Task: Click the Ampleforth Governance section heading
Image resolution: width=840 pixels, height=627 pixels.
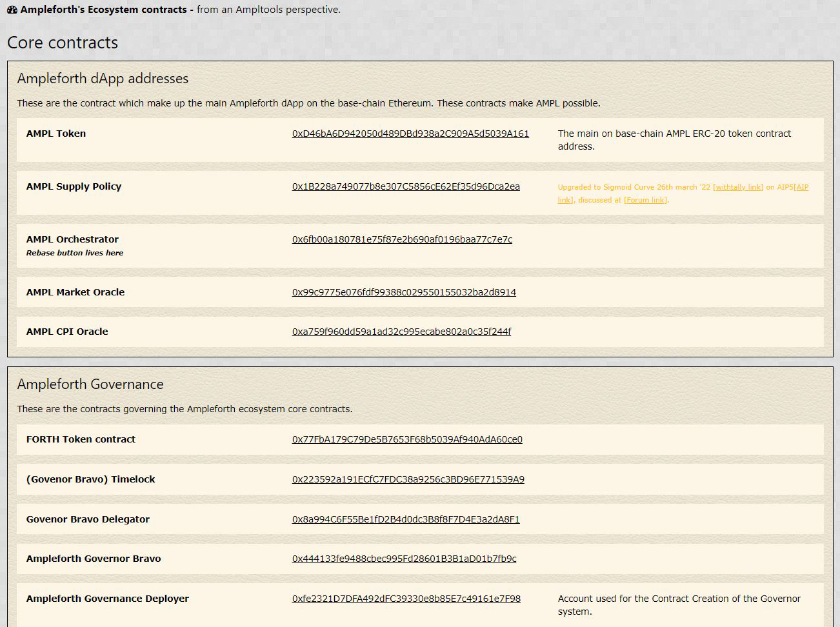Action: [90, 384]
